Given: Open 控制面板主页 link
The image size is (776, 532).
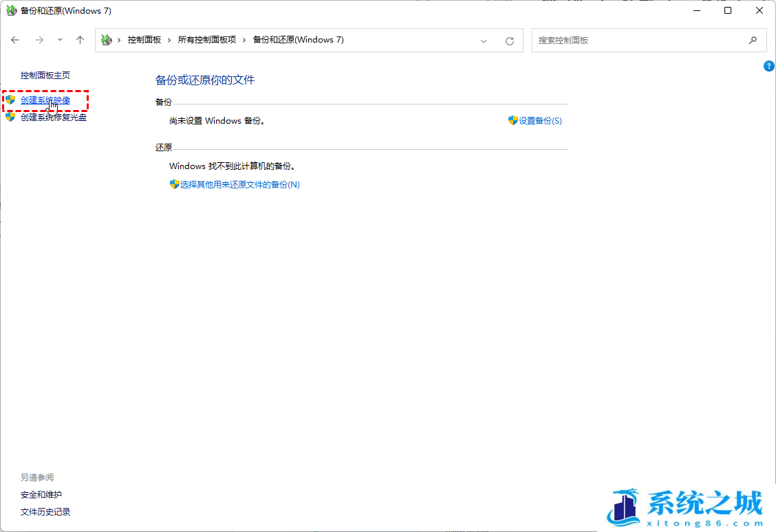Looking at the screenshot, I should point(45,76).
